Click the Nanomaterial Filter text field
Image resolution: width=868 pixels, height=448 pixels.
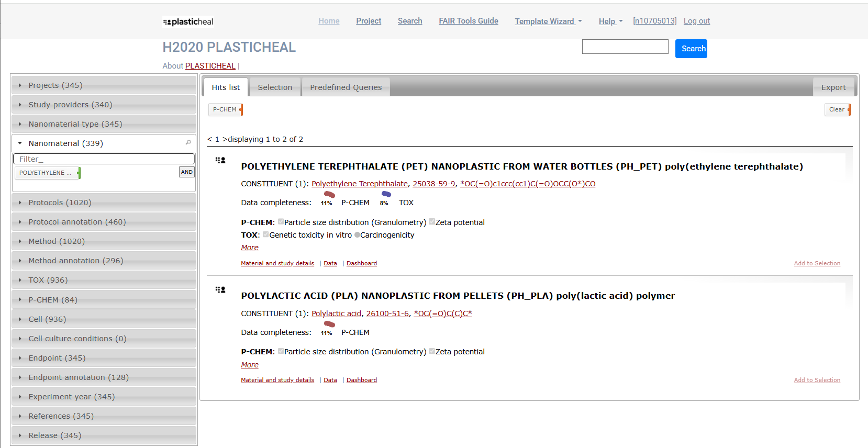[104, 159]
